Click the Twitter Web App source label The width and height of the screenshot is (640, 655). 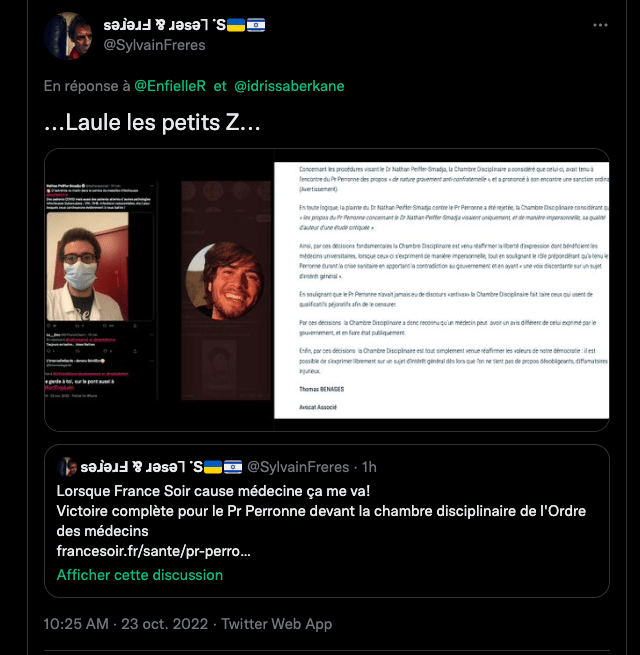click(x=277, y=624)
